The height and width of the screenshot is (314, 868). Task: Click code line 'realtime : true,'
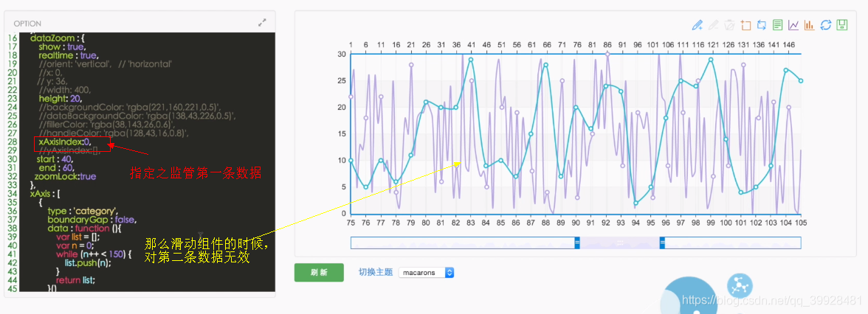68,56
